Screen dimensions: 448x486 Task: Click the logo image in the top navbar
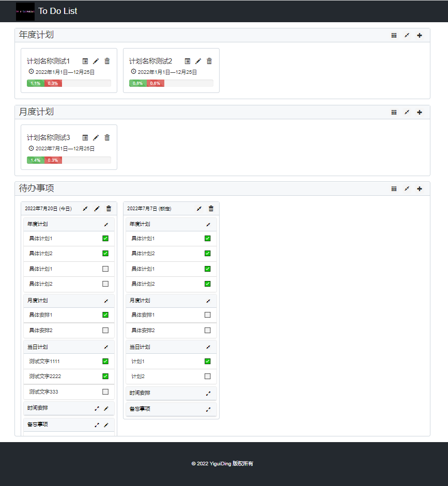pyautogui.click(x=25, y=11)
